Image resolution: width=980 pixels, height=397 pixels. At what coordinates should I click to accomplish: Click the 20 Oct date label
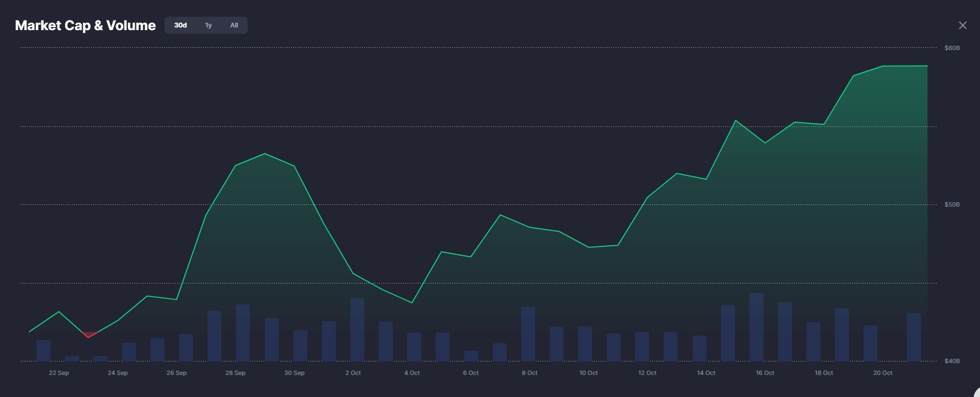pos(883,373)
